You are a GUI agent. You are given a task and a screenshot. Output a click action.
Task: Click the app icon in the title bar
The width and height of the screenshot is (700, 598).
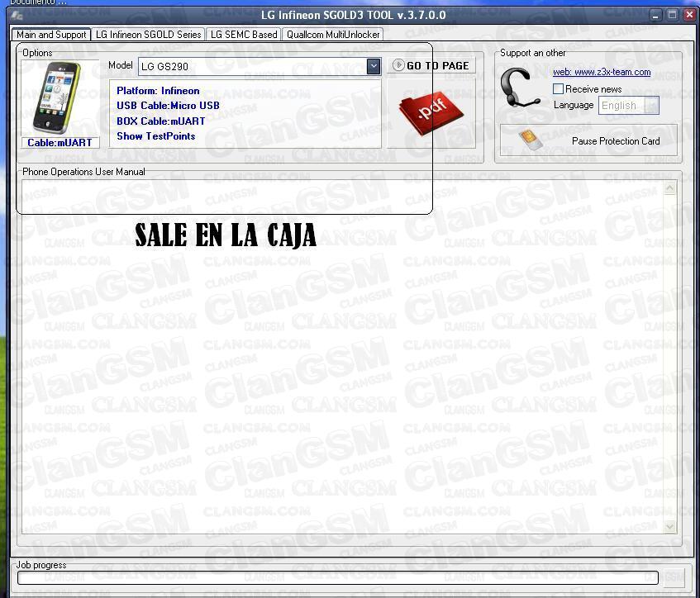17,16
